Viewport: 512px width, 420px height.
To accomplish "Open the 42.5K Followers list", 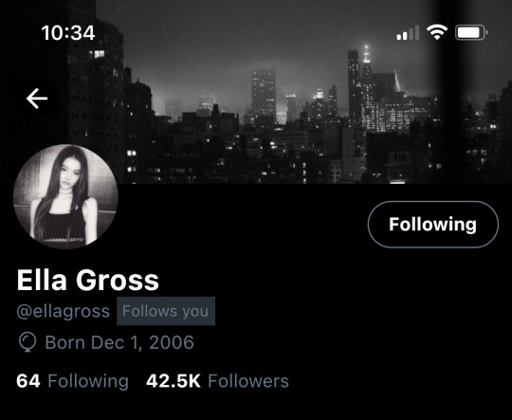I will tap(217, 381).
